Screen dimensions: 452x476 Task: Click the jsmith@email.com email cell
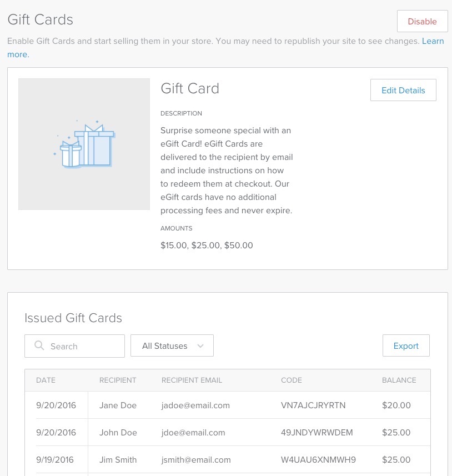[x=196, y=459]
